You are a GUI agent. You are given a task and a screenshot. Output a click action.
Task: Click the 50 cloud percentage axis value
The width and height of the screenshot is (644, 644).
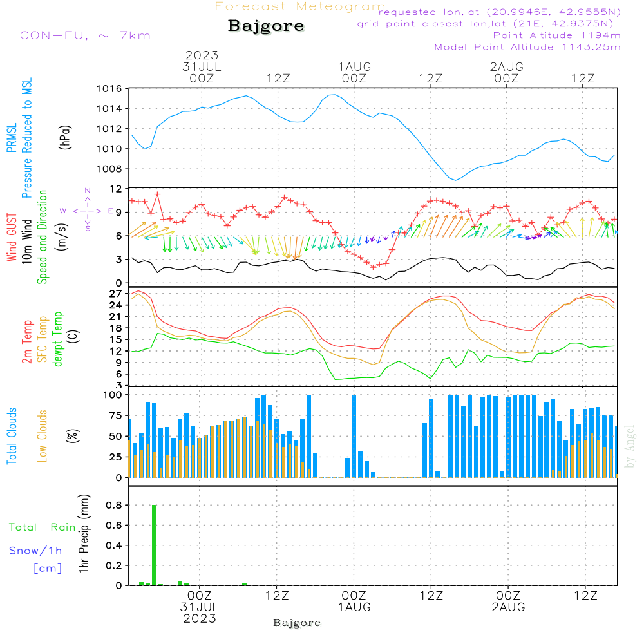pyautogui.click(x=116, y=437)
